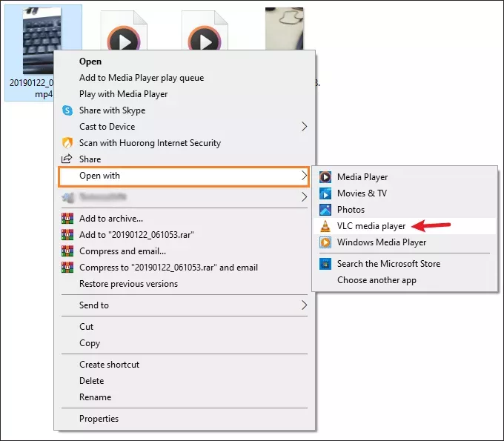
Task: Open with Movies & TV
Action: click(405, 193)
